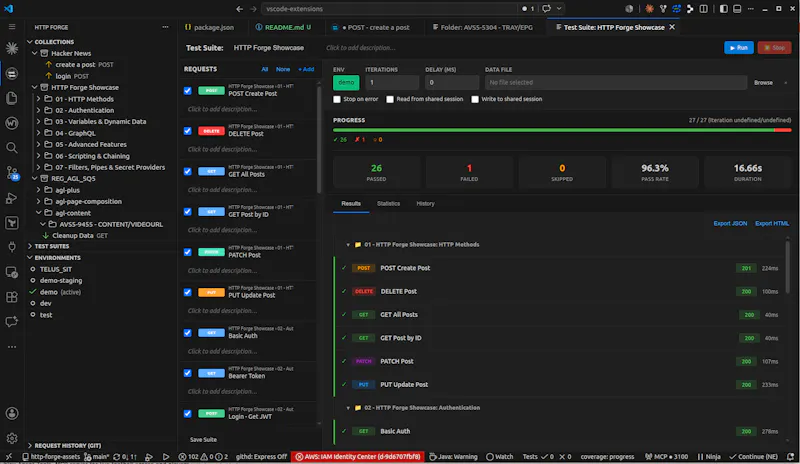This screenshot has width=800, height=464.
Task: Uncheck the POST Create Post request checkbox
Action: pyautogui.click(x=188, y=90)
